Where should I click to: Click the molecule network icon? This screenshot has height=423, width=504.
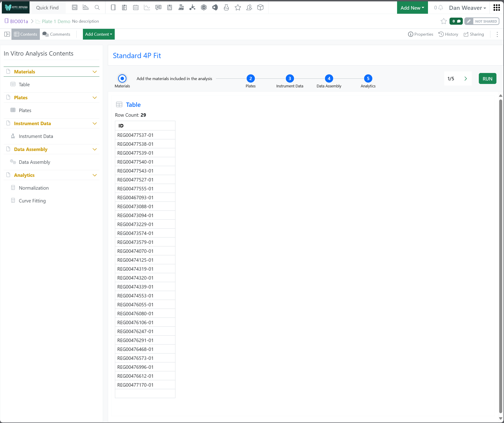(192, 8)
